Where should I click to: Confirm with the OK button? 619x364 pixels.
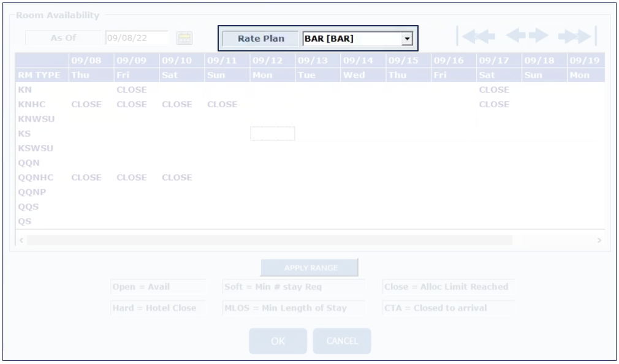(278, 341)
